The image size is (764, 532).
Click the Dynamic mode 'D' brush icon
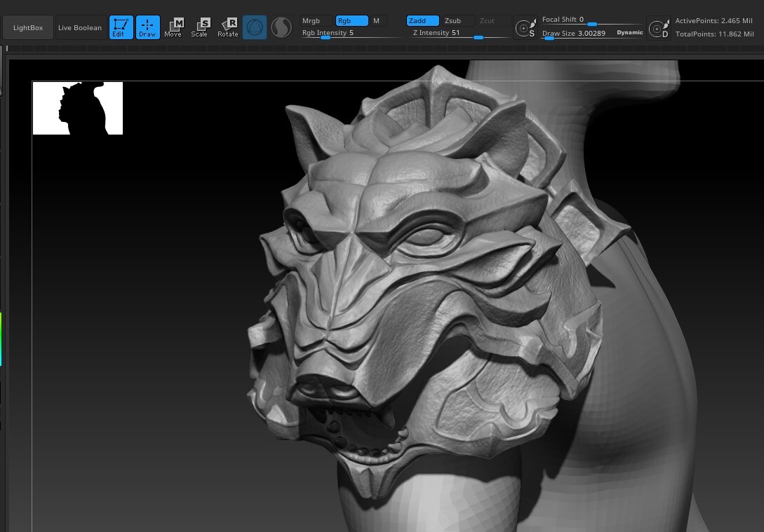(658, 27)
